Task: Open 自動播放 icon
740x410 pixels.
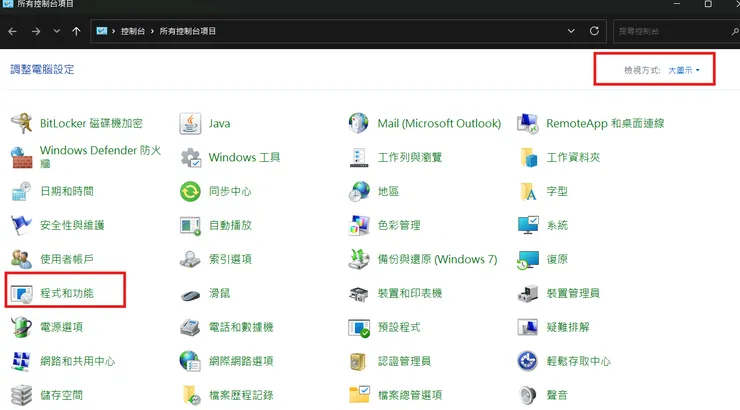Action: tap(190, 226)
